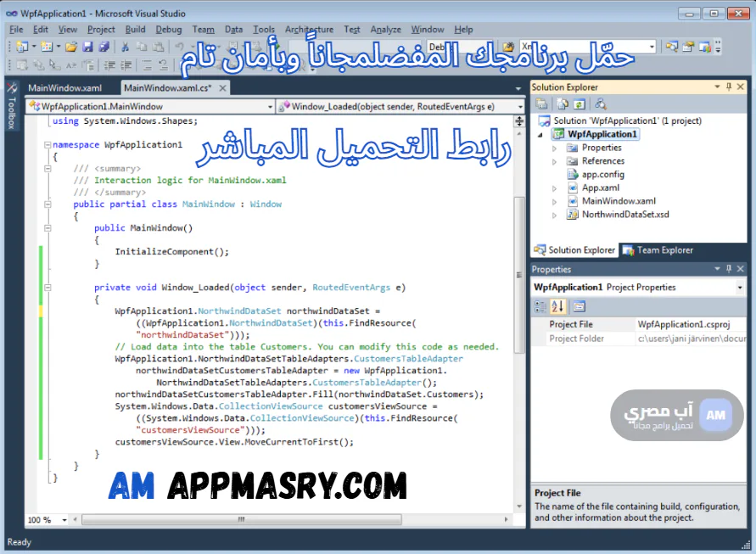756x554 pixels.
Task: Open the Properties Window toolbar icon
Action: 688,47
